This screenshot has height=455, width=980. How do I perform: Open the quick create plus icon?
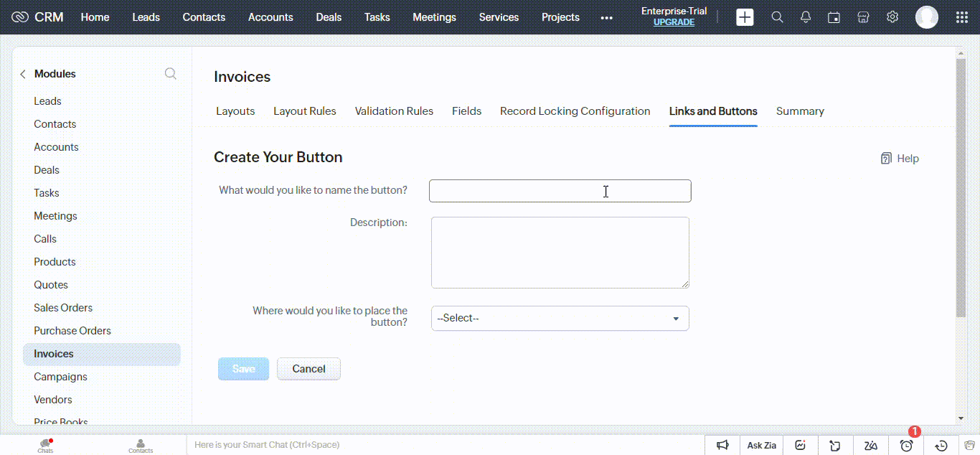click(x=745, y=17)
